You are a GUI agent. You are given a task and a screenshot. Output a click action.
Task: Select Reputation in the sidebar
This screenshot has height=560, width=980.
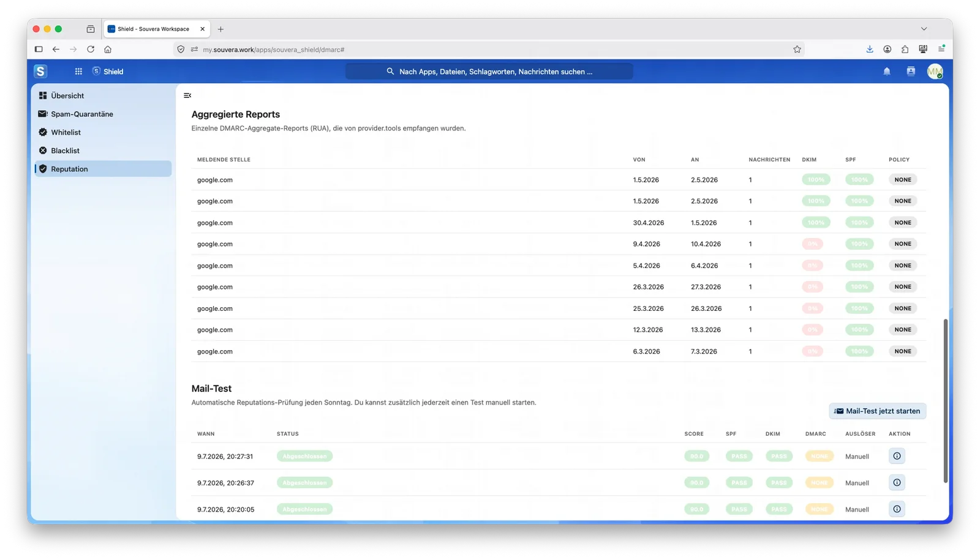pos(103,169)
